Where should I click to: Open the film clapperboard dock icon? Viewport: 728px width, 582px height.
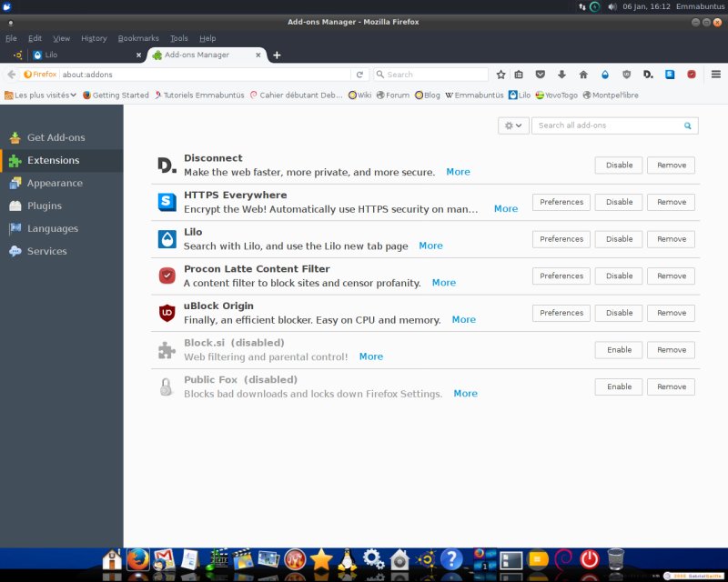click(243, 558)
